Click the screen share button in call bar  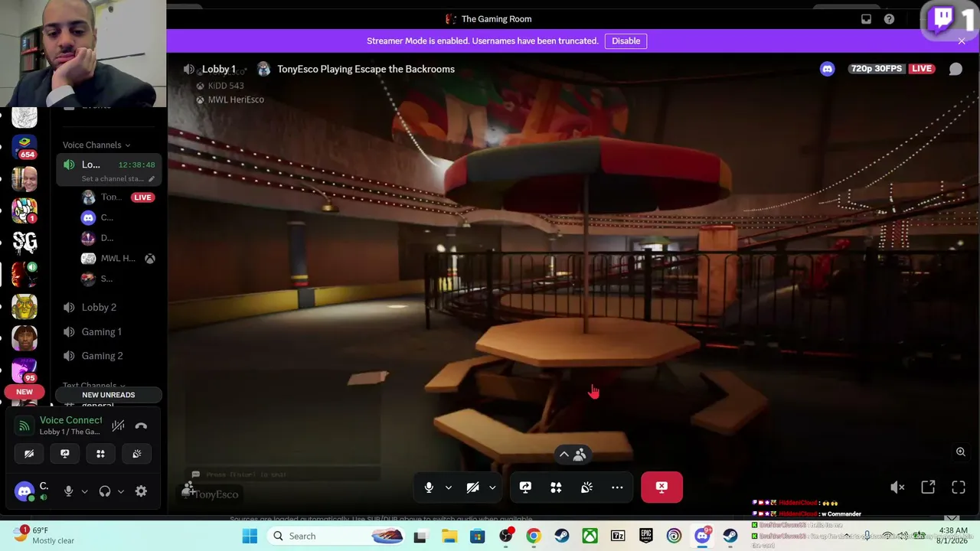[525, 487]
